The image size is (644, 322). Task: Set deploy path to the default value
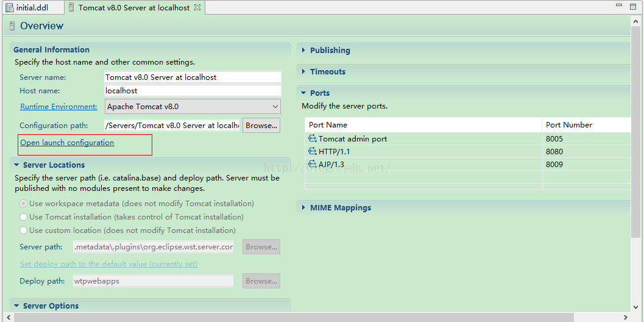[109, 264]
